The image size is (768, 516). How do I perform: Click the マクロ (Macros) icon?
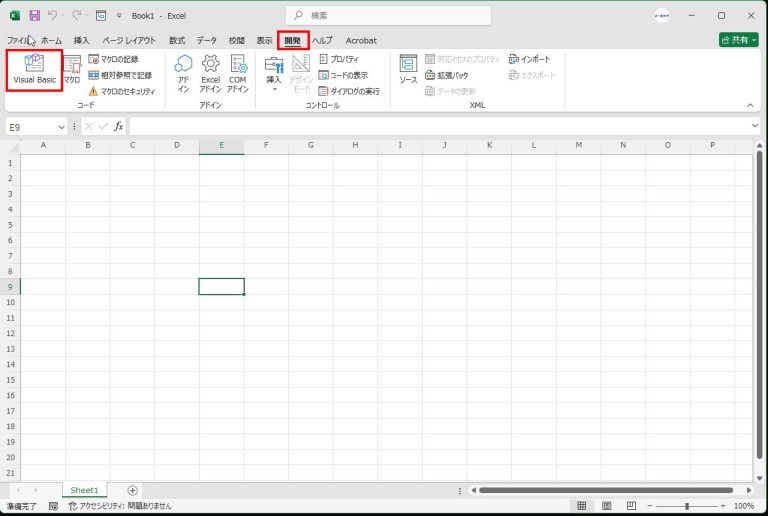pos(72,70)
